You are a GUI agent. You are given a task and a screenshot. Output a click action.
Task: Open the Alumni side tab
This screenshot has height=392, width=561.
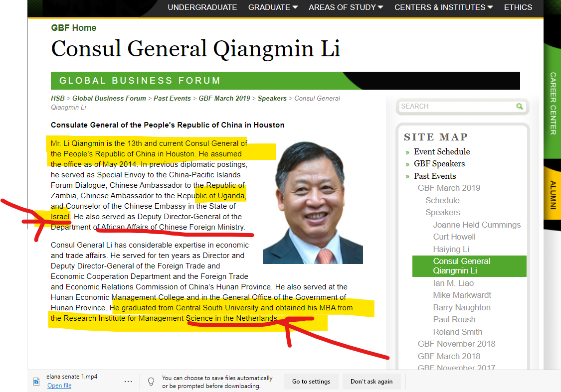click(553, 195)
